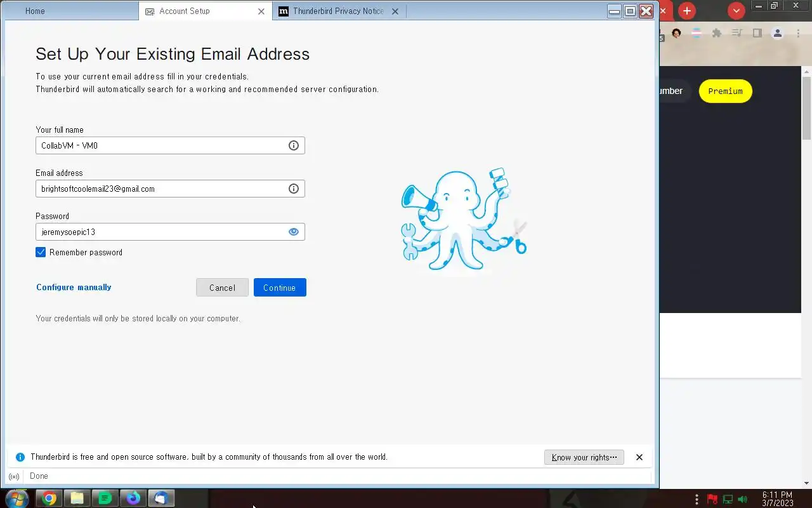
Task: Open the Windows Start menu
Action: coord(16,498)
